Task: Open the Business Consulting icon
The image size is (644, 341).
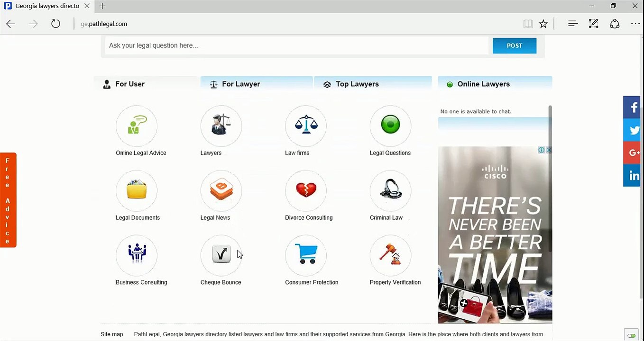Action: pyautogui.click(x=137, y=256)
